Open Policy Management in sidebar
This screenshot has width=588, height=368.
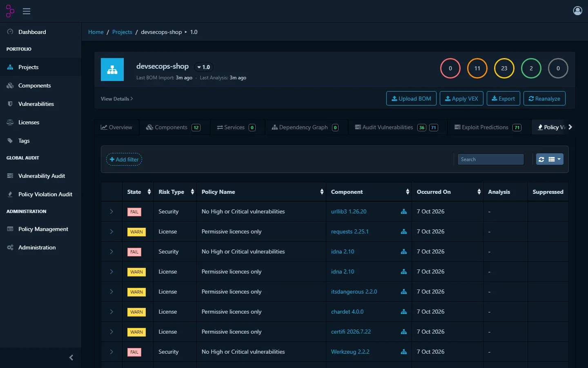click(x=41, y=229)
